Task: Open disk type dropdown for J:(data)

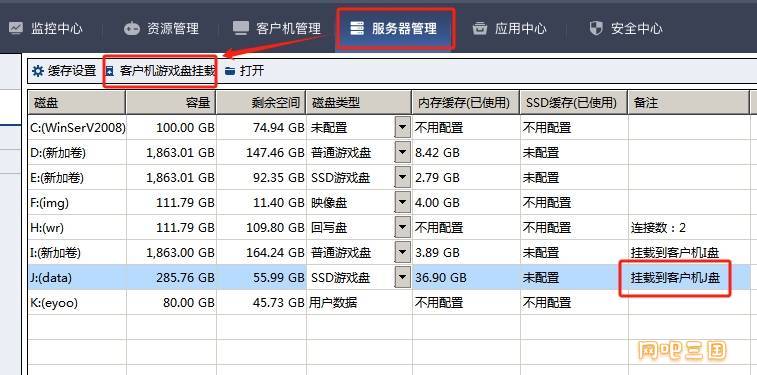Action: [403, 278]
